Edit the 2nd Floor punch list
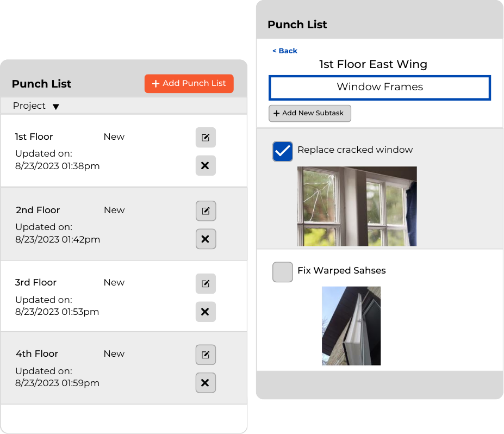The height and width of the screenshot is (434, 504). pyautogui.click(x=206, y=211)
